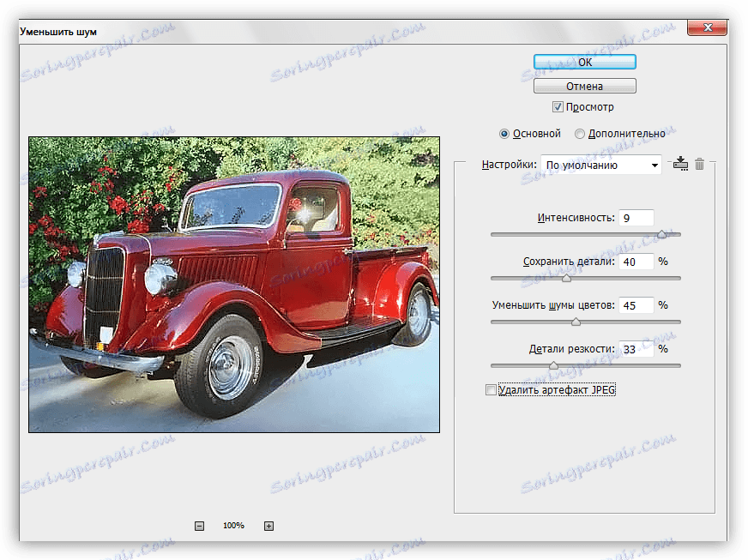The width and height of the screenshot is (748, 560).
Task: Focus the Детали резкости percent field
Action: coord(636,349)
